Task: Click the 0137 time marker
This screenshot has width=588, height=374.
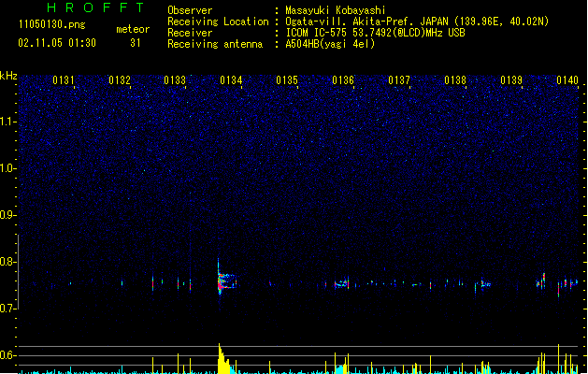Action: pyautogui.click(x=399, y=80)
